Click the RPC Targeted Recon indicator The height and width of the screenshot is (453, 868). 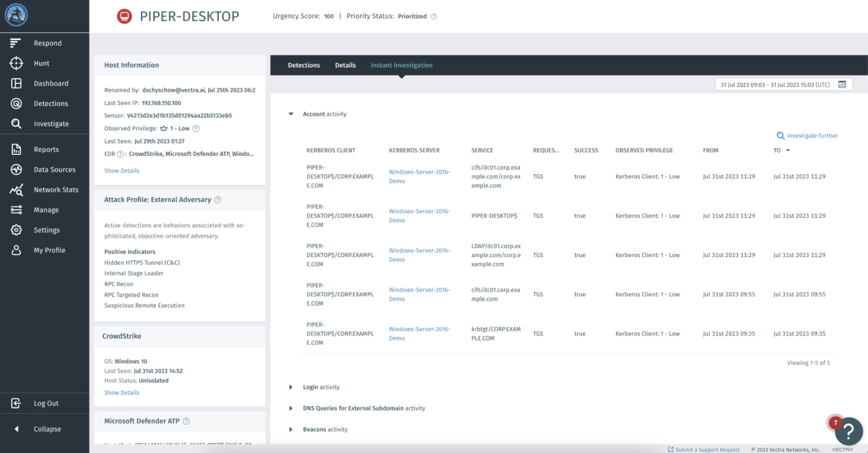click(x=131, y=295)
